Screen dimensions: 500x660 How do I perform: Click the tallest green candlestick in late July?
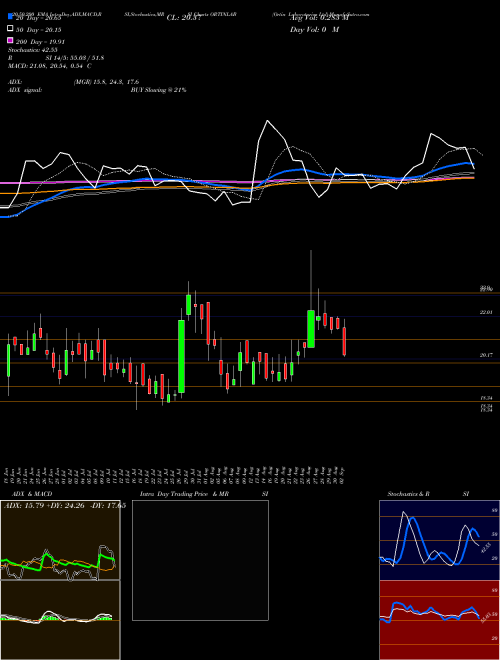pos(181,357)
